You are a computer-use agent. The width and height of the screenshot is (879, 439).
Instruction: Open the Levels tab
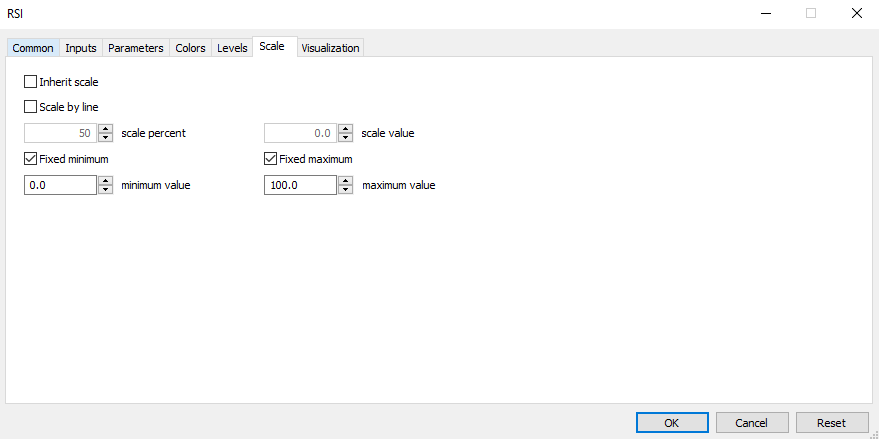click(x=232, y=48)
